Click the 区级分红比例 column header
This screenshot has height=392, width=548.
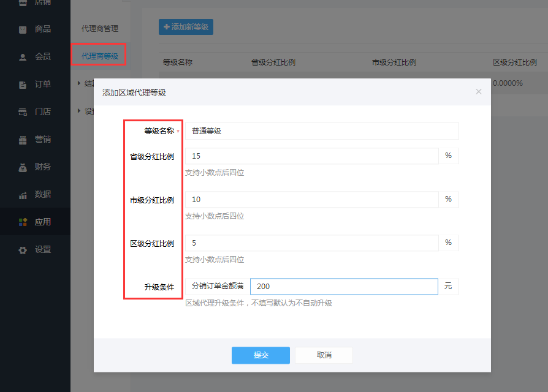[x=515, y=62]
